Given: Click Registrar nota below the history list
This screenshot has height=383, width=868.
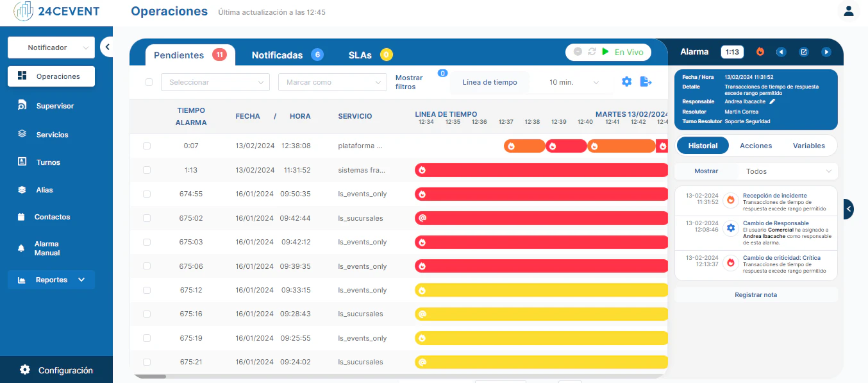Looking at the screenshot, I should click(755, 294).
